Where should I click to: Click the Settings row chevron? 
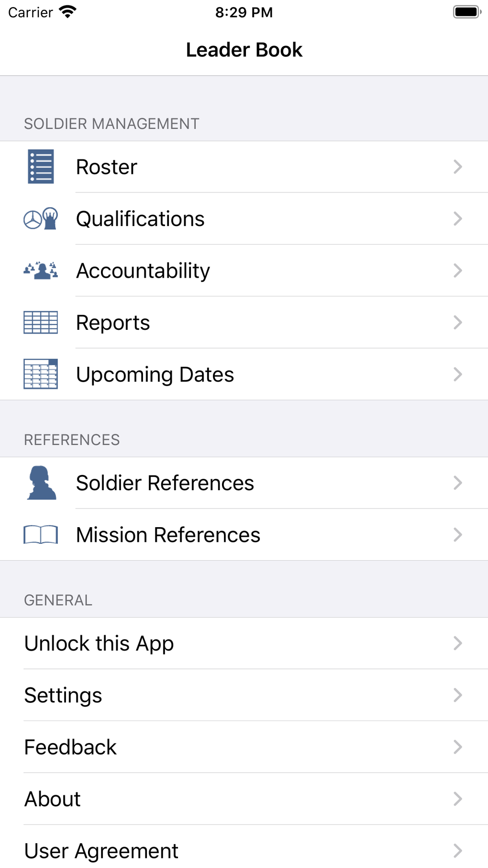tap(457, 695)
